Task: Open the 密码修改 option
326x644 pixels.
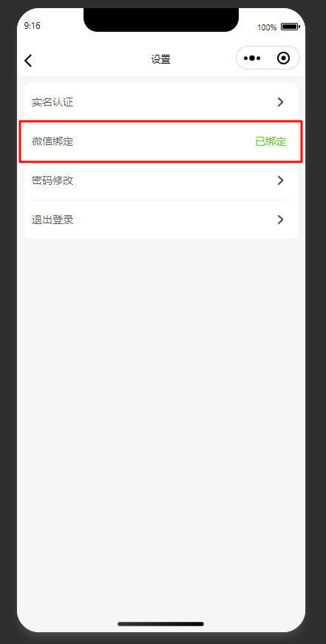Action: [x=161, y=180]
